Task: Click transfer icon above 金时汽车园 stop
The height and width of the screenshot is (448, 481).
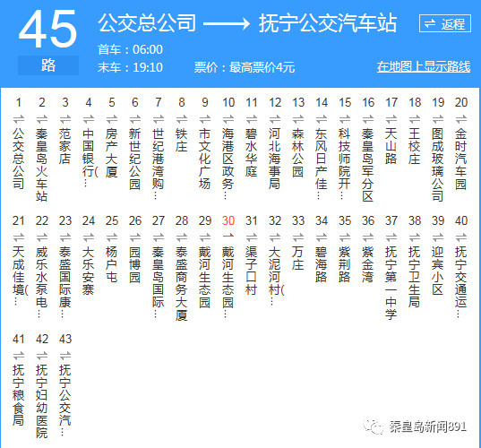Action: tap(461, 119)
